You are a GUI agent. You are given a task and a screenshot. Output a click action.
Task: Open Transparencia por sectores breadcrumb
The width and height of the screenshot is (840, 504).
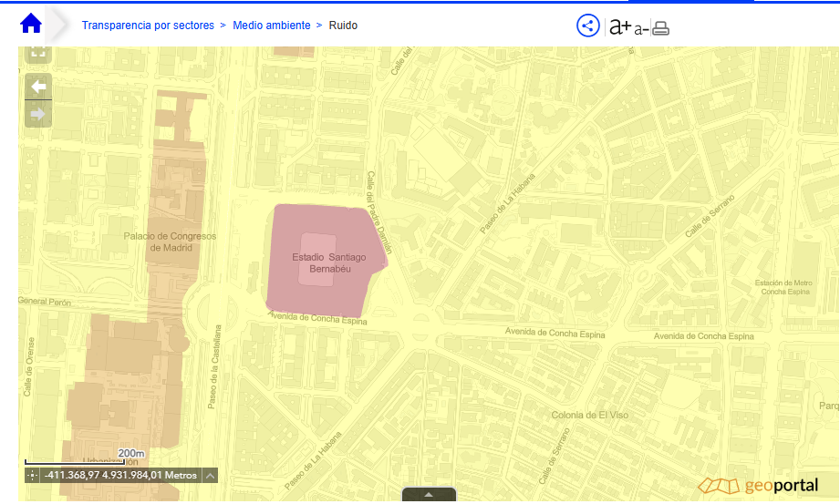click(148, 26)
